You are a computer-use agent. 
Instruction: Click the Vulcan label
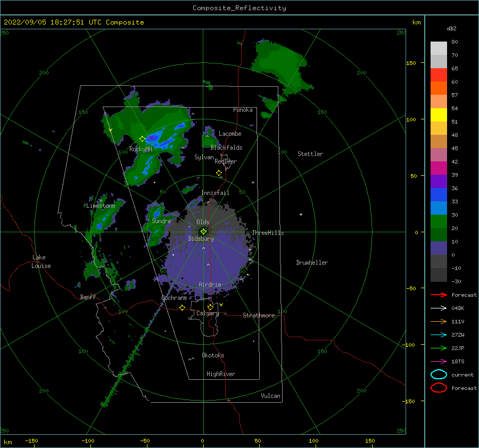[270, 396]
